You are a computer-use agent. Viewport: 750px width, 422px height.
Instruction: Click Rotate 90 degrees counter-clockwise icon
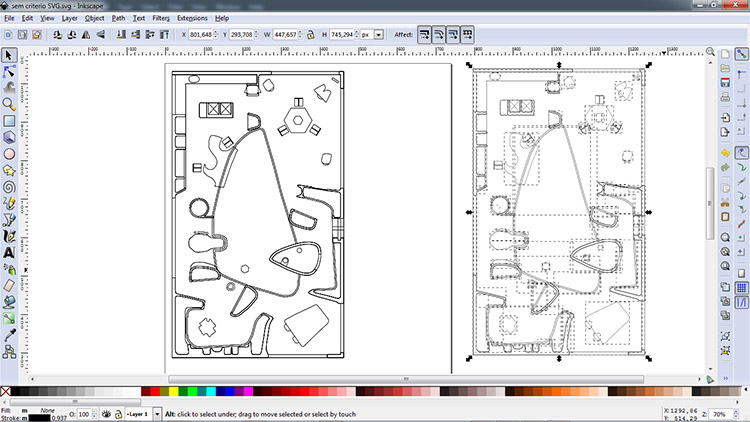(57, 34)
